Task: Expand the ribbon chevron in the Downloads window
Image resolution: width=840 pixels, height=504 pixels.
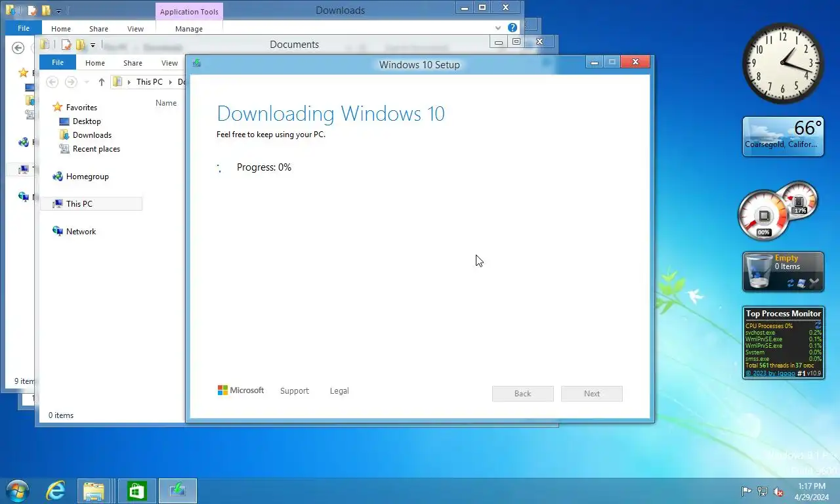Action: tap(498, 28)
